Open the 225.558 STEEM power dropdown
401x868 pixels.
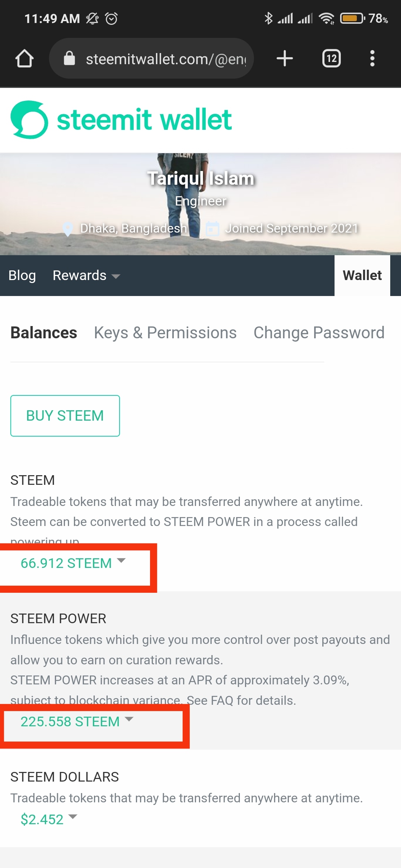(x=77, y=721)
